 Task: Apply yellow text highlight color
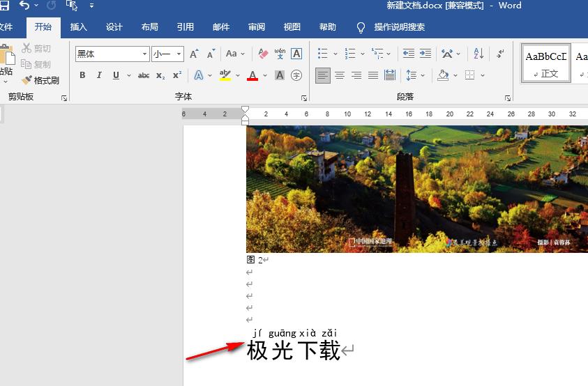[225, 75]
